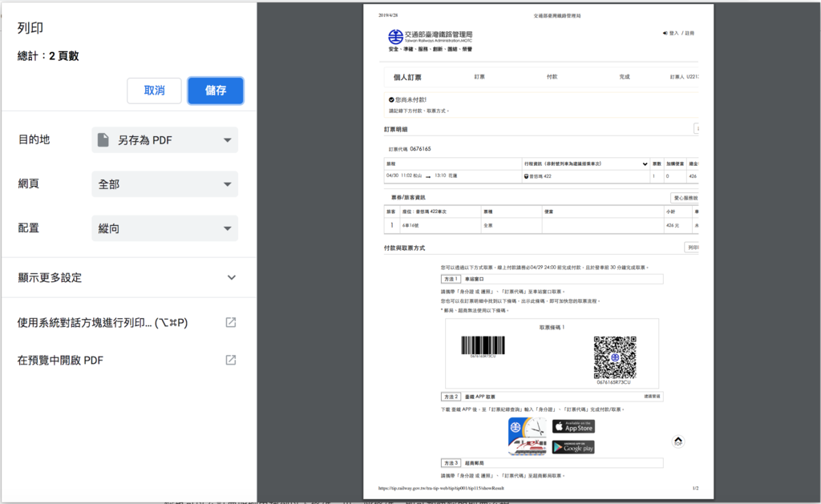Click the barcode image for ticket pickup
Screen dimensions: 821x504
click(483, 345)
